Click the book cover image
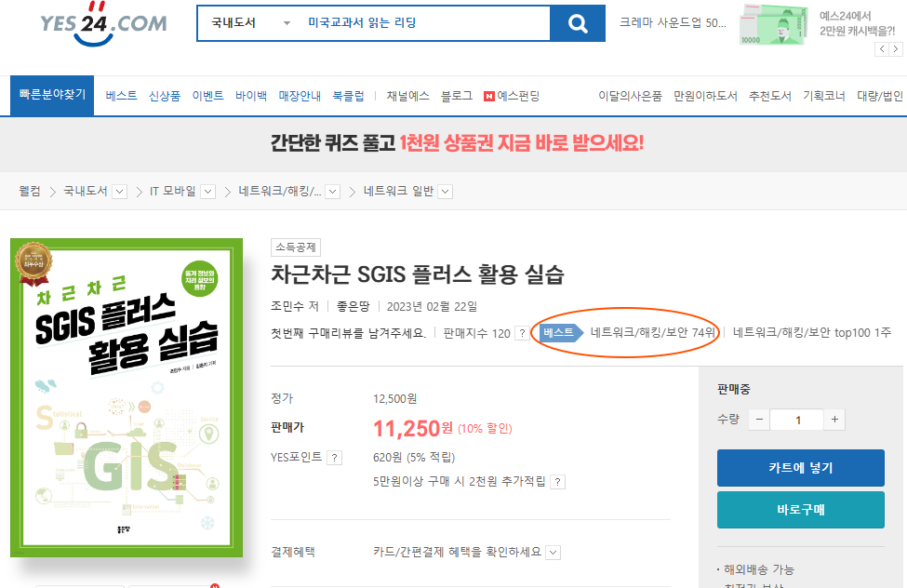907x588 pixels. (127, 397)
